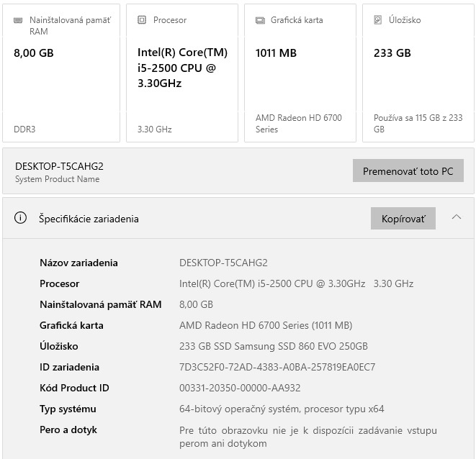Click the Kód Product ID value
476x459 pixels.
pos(240,388)
